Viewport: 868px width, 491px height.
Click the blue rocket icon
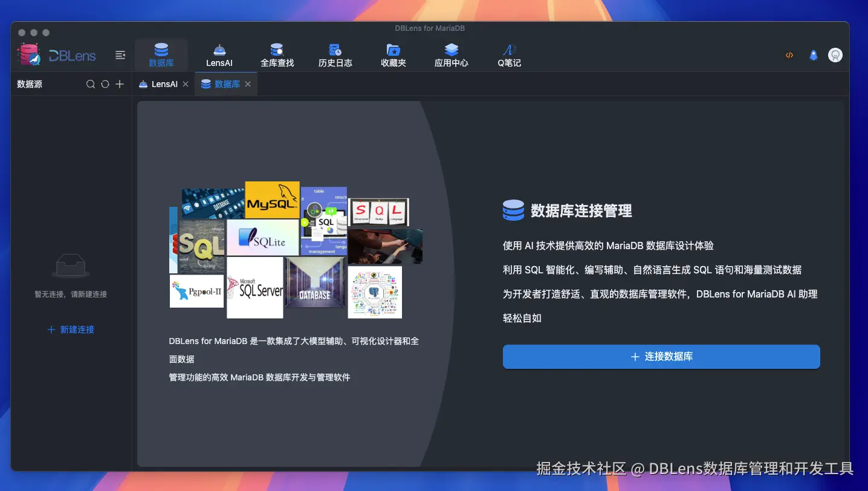[814, 55]
